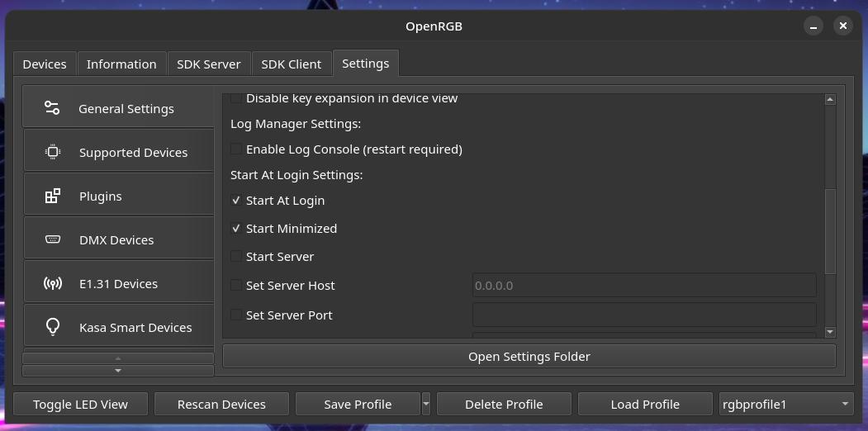
Task: Toggle Disable key expansion in device view
Action: [x=236, y=98]
